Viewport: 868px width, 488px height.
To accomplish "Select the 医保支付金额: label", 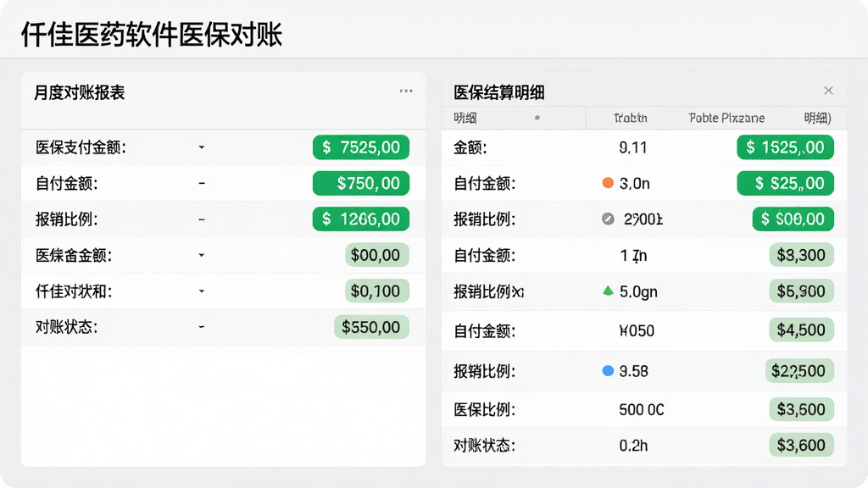I will click(x=81, y=147).
